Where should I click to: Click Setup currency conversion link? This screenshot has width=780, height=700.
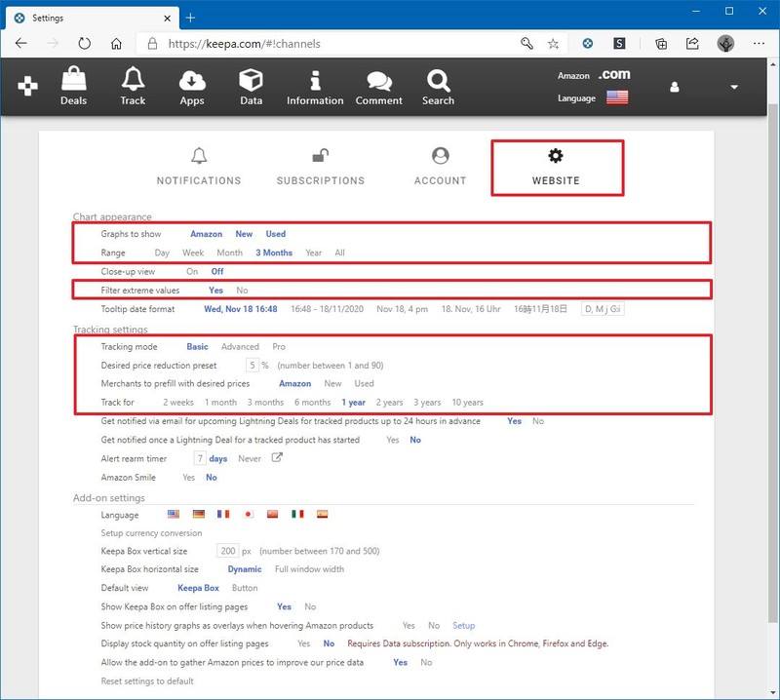click(x=151, y=533)
